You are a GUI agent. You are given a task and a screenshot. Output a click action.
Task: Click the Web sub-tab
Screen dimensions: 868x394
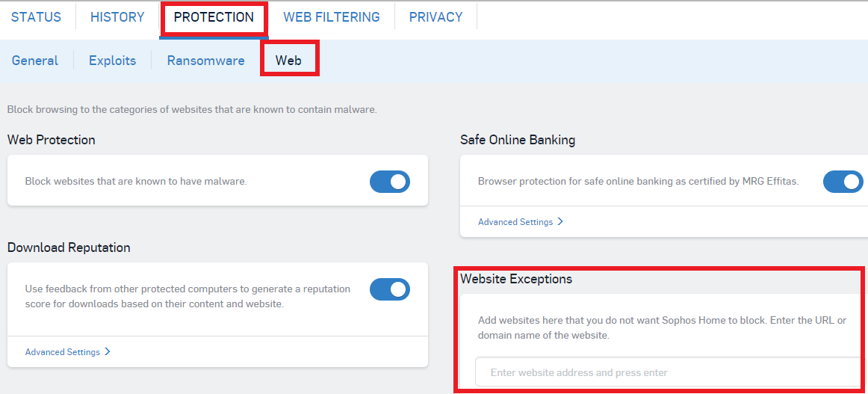click(288, 61)
